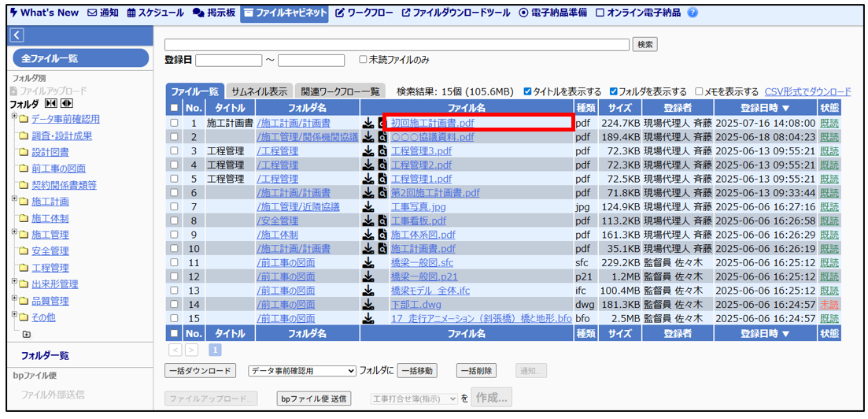This screenshot has width=868, height=419.
Task: Click preview icon for 工程管理3.pdf
Action: 382,151
